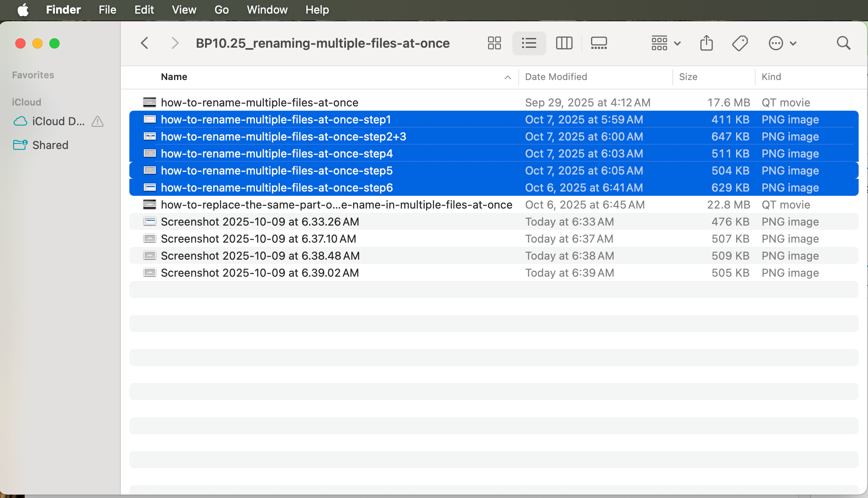Select Shared in the sidebar
The height and width of the screenshot is (498, 868).
point(50,145)
